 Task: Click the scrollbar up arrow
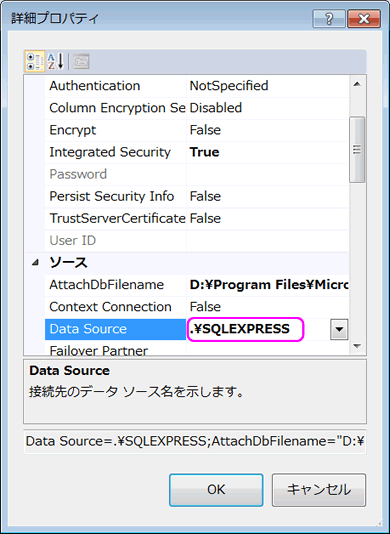357,84
